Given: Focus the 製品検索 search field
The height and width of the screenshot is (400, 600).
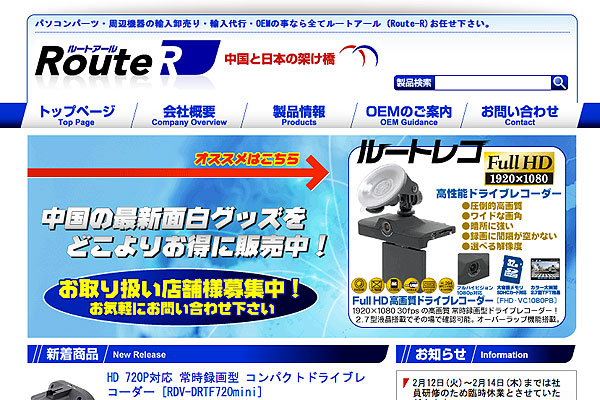Looking at the screenshot, I should pos(493,83).
